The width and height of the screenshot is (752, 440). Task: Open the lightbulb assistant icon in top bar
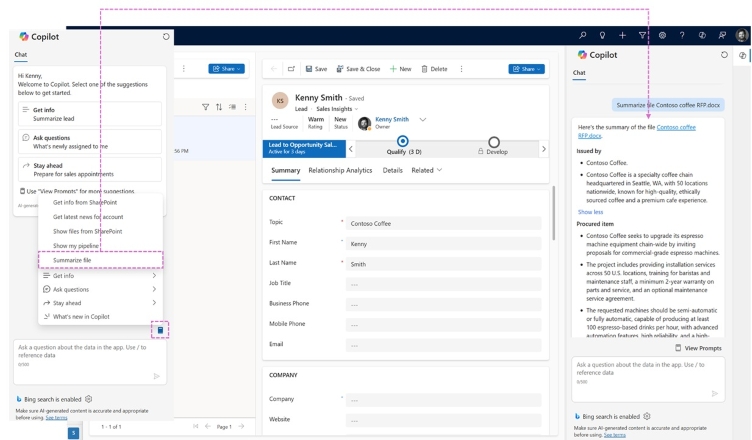point(602,35)
